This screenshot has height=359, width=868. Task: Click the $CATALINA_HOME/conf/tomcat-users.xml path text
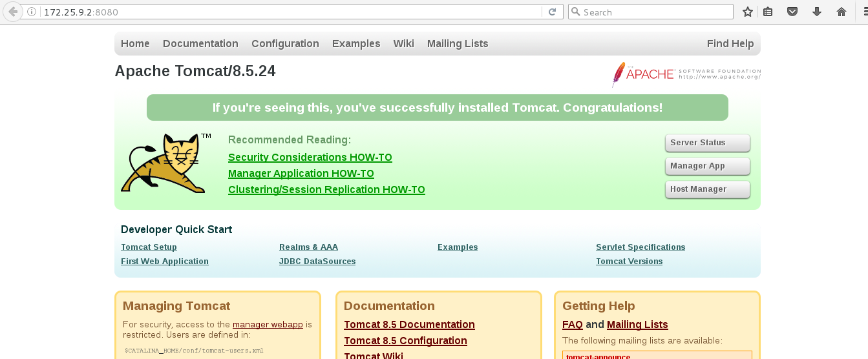coord(194,351)
